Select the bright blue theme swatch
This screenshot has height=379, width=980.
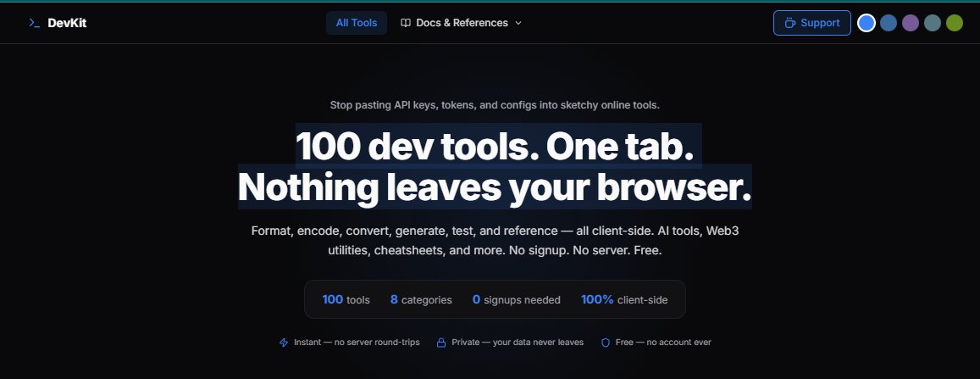[x=866, y=23]
